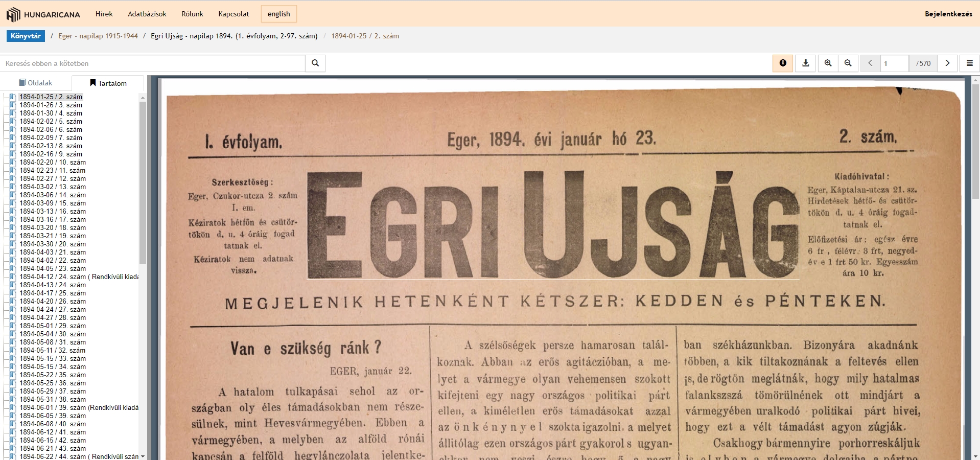This screenshot has width=980, height=460.
Task: Click the Könyvtár breadcrumb button
Action: (x=26, y=36)
